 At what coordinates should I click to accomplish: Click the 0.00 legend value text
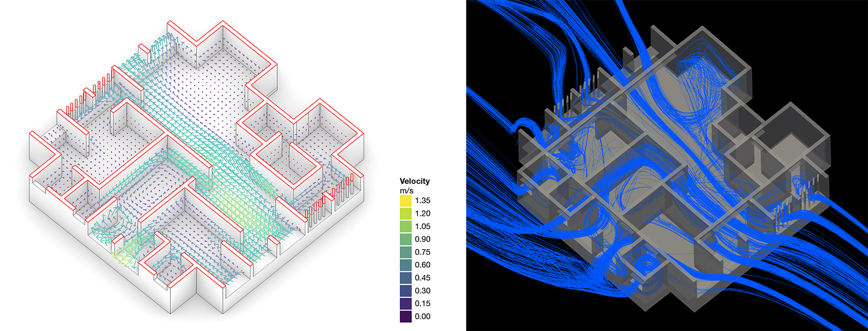click(x=423, y=316)
